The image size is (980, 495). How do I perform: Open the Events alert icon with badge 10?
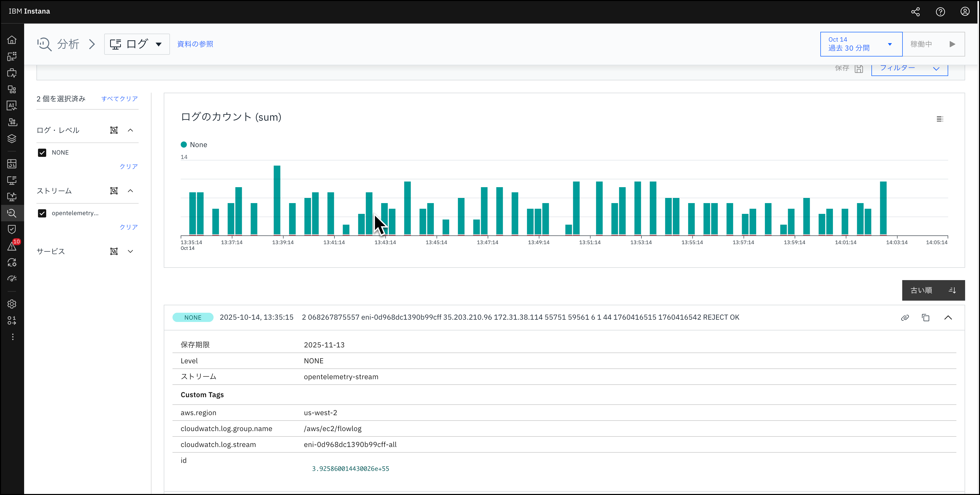coord(12,246)
